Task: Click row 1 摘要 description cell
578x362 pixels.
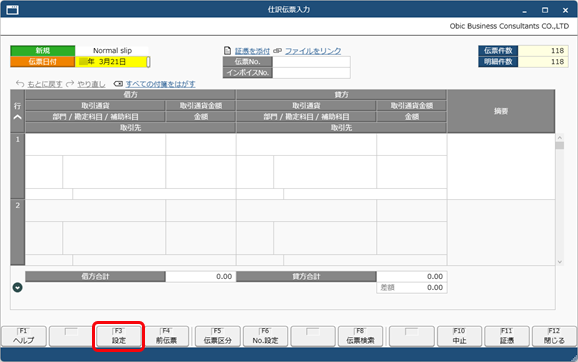Action: (501, 167)
